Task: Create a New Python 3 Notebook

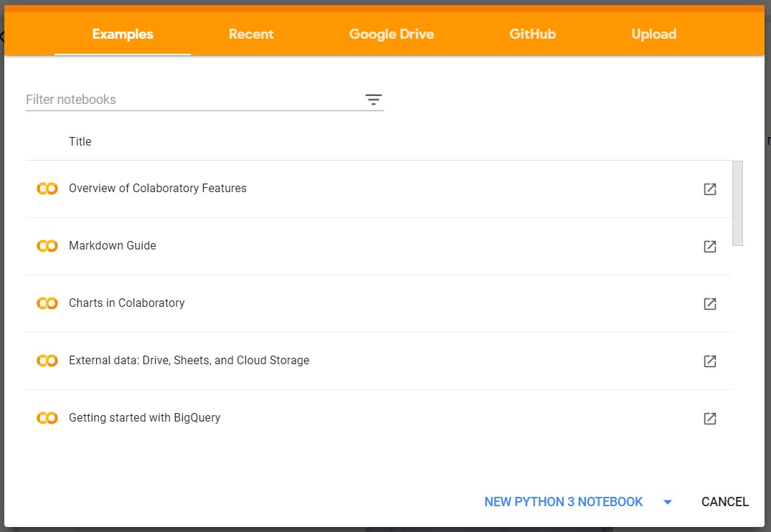Action: point(564,501)
